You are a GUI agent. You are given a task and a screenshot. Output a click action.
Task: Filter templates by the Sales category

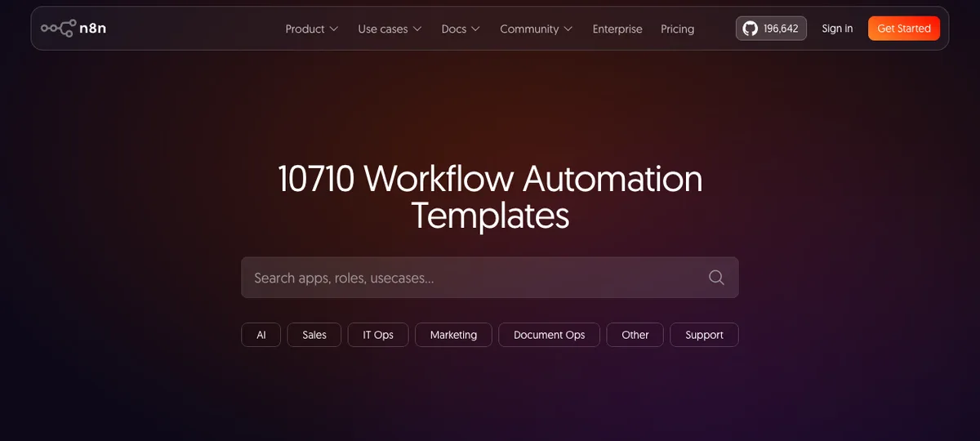coord(314,335)
